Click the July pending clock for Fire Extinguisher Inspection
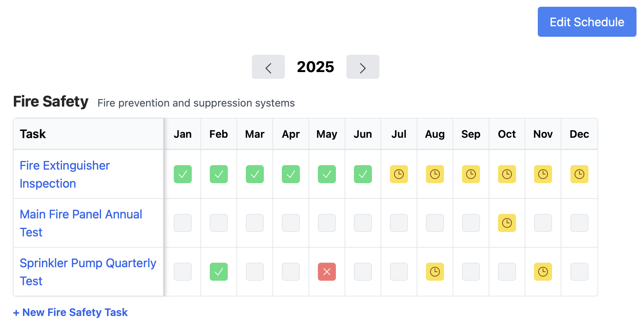 (399, 174)
